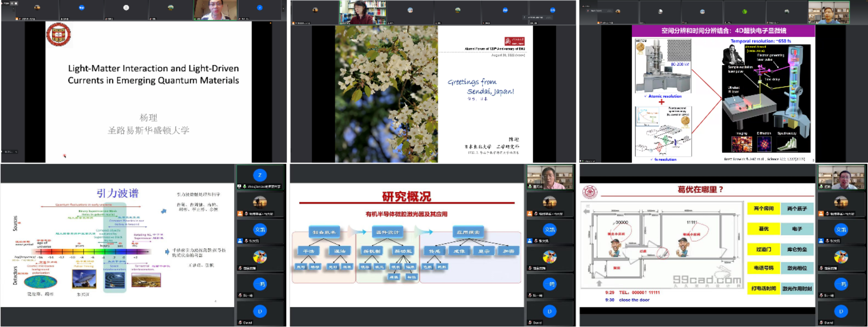
Task: Select the presenter video beside the 研究概况 slide
Action: pyautogui.click(x=549, y=177)
